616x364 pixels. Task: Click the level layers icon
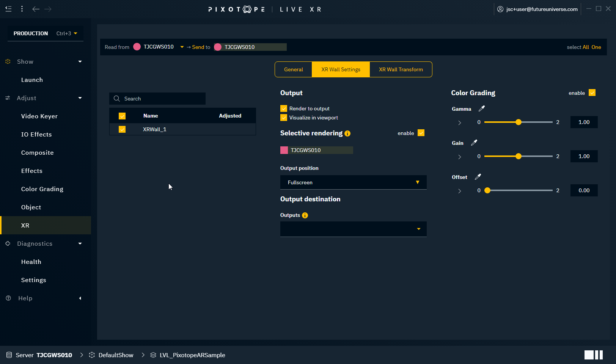point(153,355)
